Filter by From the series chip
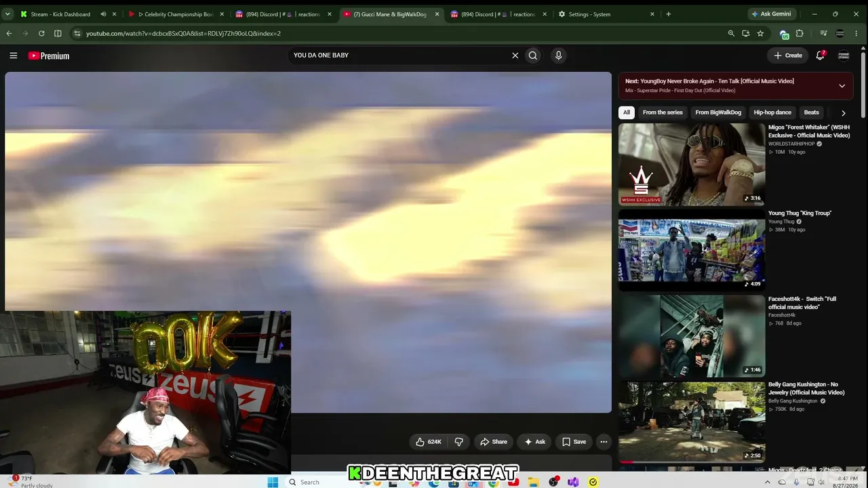 pos(663,113)
